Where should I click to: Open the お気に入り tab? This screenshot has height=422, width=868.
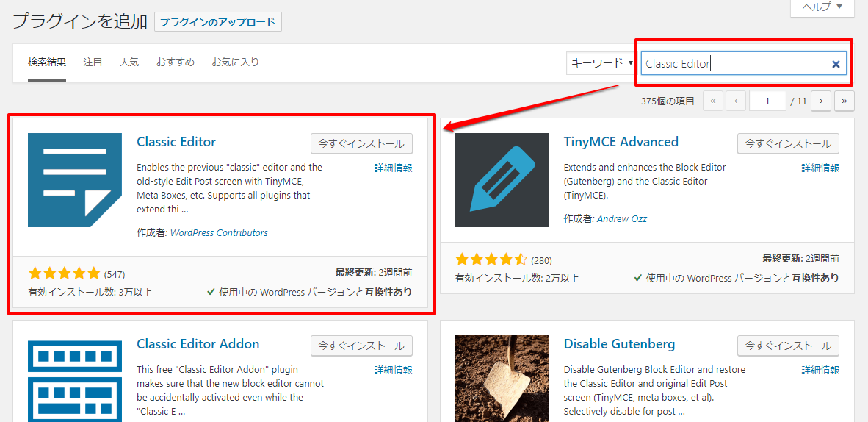coord(235,62)
